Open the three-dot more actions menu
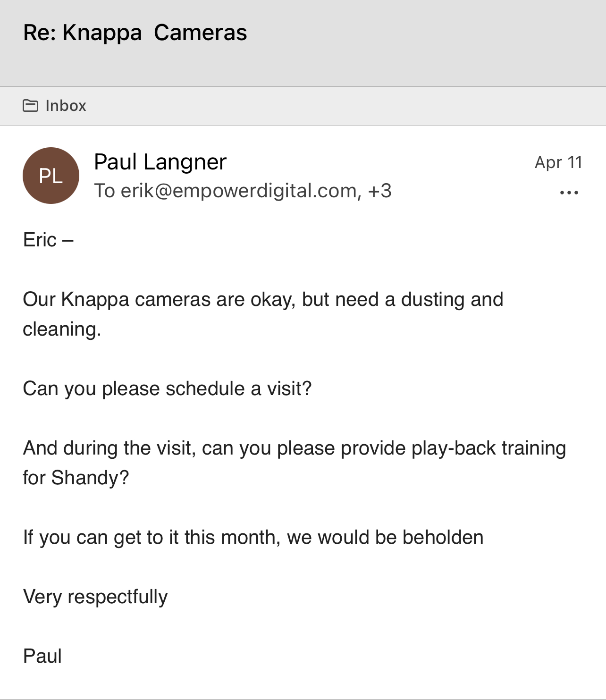Image resolution: width=606 pixels, height=700 pixels. [x=569, y=193]
